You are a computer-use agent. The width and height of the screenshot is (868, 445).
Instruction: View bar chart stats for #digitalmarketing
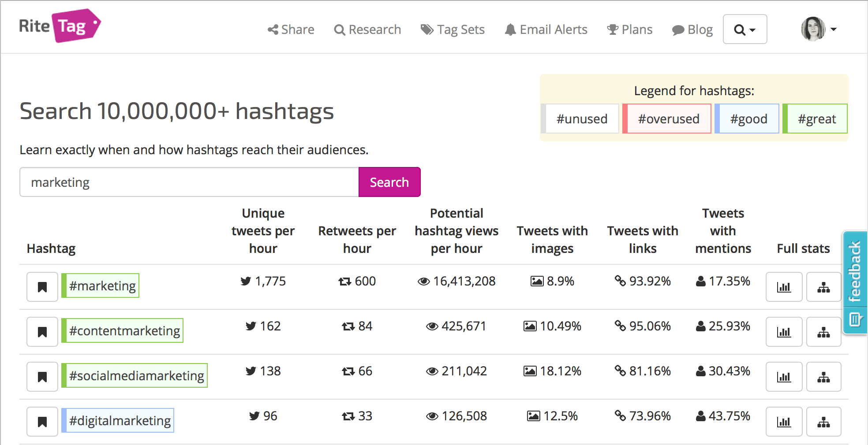click(784, 422)
